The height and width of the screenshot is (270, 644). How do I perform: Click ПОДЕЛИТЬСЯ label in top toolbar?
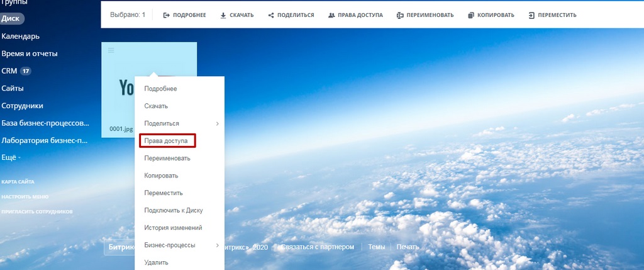click(x=296, y=15)
